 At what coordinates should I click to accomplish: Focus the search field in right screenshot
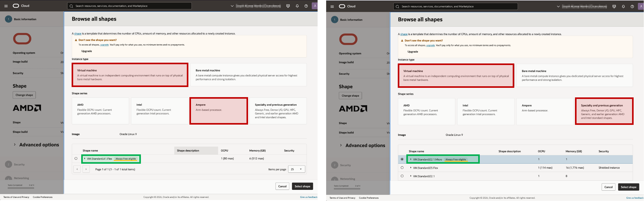point(456,6)
